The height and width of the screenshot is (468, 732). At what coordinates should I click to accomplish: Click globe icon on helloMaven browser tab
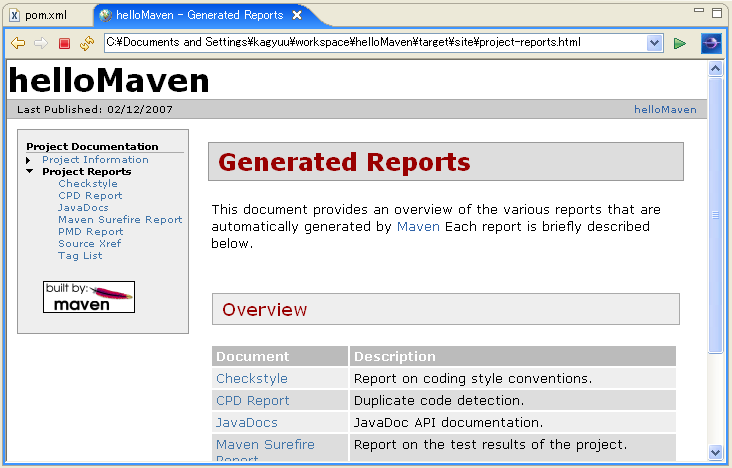[x=106, y=15]
